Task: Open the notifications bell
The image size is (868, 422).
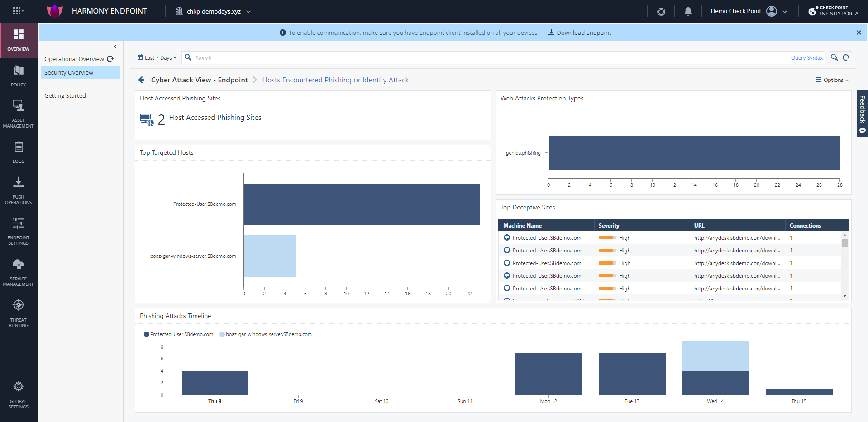Action: 688,11
